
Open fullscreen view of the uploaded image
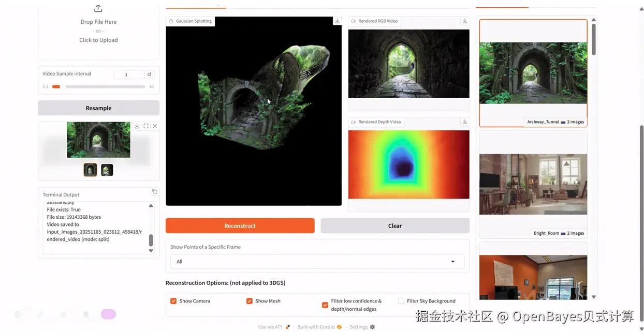tap(145, 126)
